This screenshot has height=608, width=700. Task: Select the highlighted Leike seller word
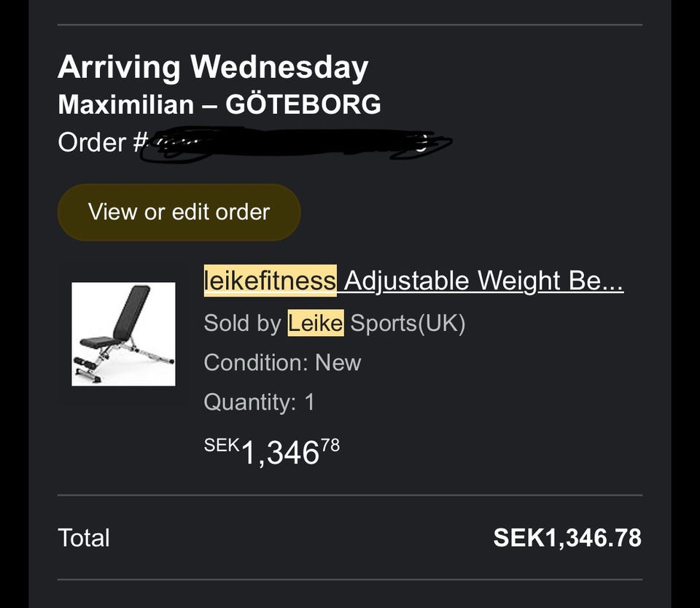click(315, 323)
